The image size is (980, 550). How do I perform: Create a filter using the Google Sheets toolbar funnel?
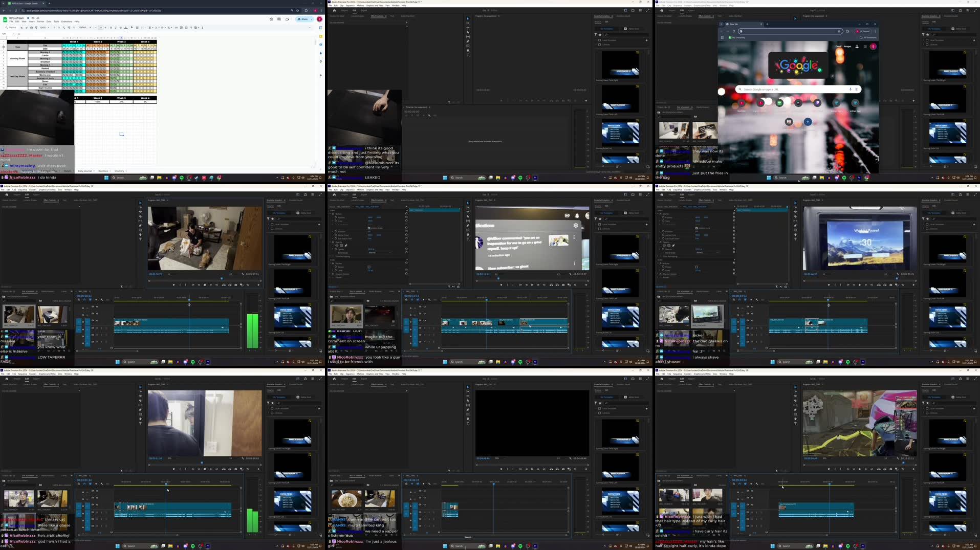(x=191, y=28)
